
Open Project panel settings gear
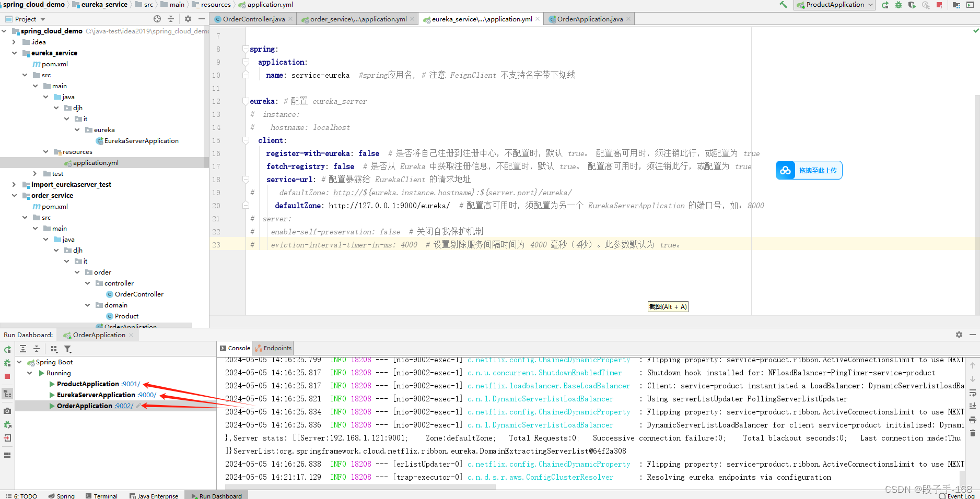[x=188, y=19]
